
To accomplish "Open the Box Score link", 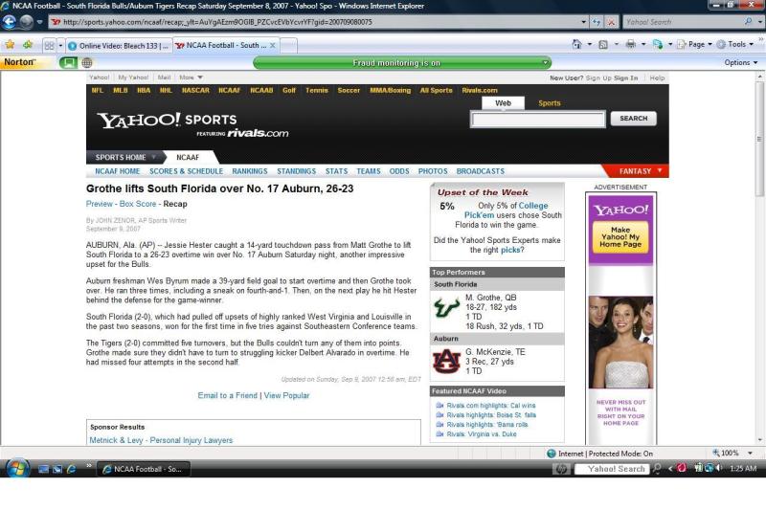I will click(x=138, y=204).
